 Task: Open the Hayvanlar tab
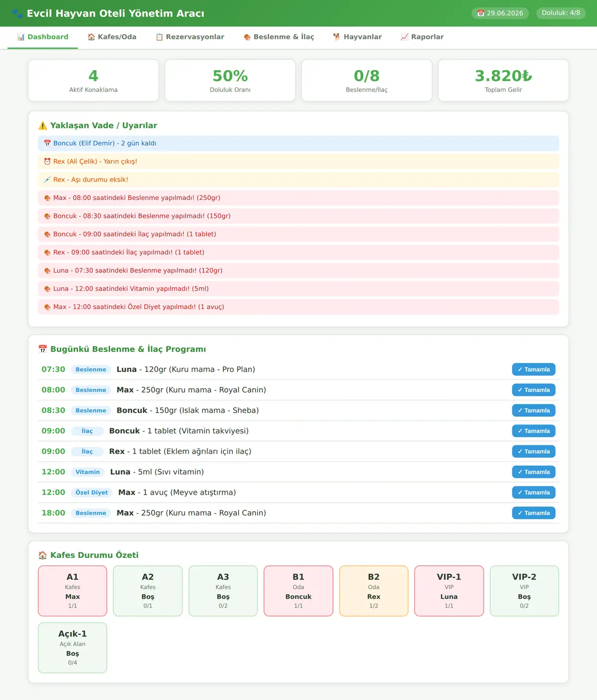point(357,37)
